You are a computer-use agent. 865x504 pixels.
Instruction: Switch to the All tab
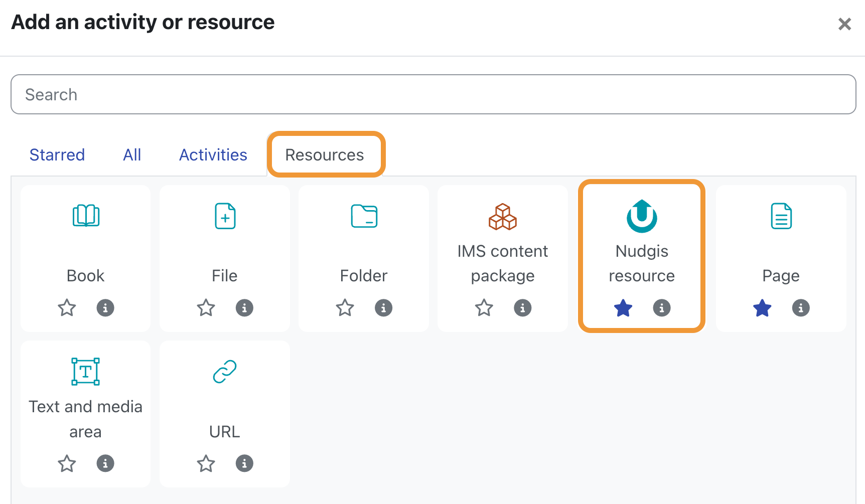[132, 155]
